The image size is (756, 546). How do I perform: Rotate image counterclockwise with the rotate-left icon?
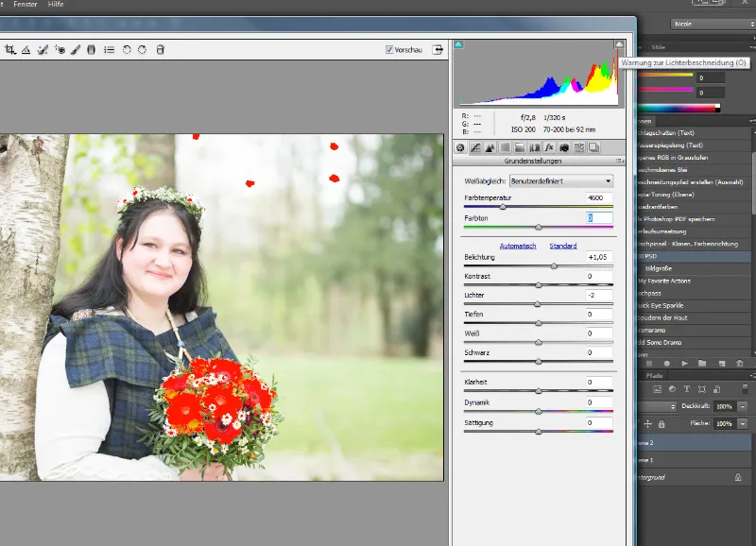pyautogui.click(x=127, y=49)
